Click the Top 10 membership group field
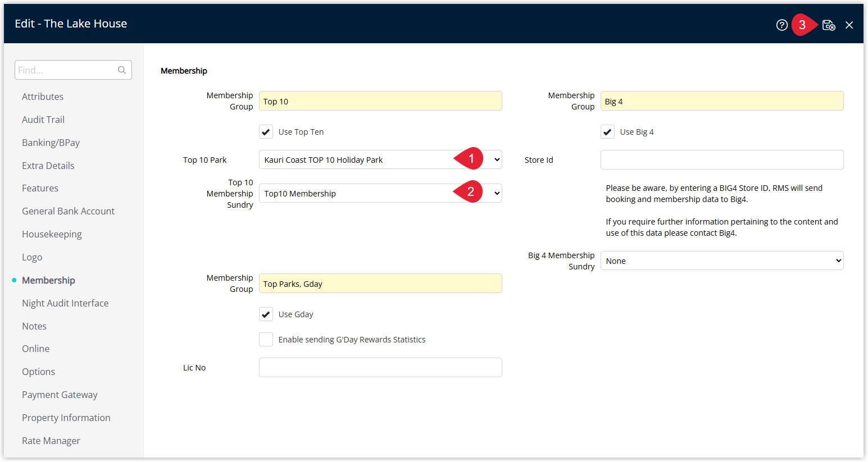 pyautogui.click(x=380, y=101)
